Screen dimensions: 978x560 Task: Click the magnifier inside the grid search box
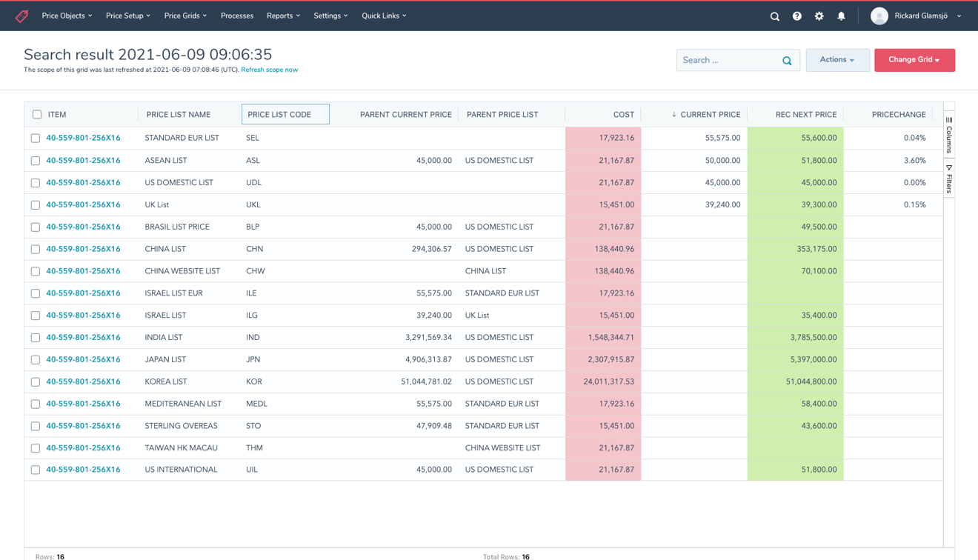[x=787, y=61]
